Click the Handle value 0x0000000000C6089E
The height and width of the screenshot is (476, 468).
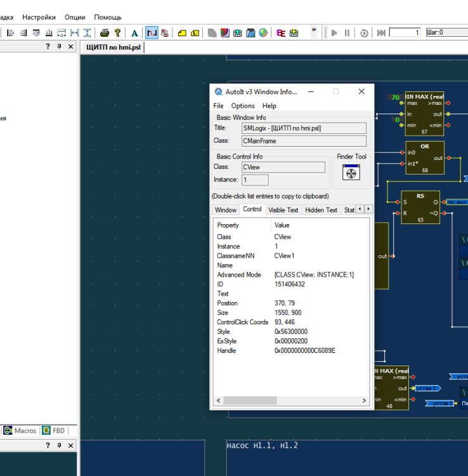305,350
